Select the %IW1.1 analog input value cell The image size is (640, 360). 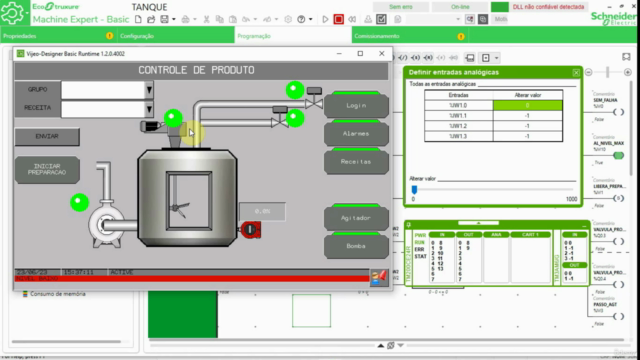tap(528, 116)
